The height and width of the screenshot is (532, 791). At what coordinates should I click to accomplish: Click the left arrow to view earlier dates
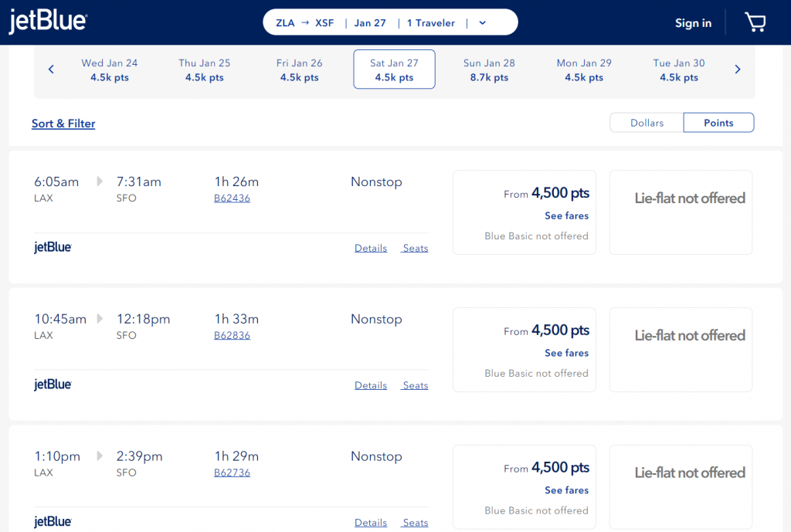click(x=51, y=69)
